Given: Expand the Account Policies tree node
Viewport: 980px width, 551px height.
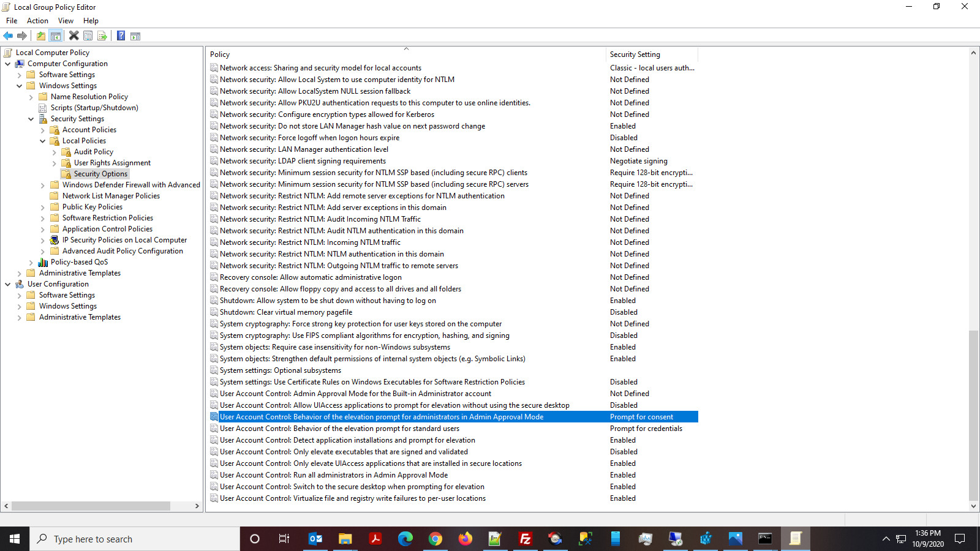Looking at the screenshot, I should click(x=42, y=129).
